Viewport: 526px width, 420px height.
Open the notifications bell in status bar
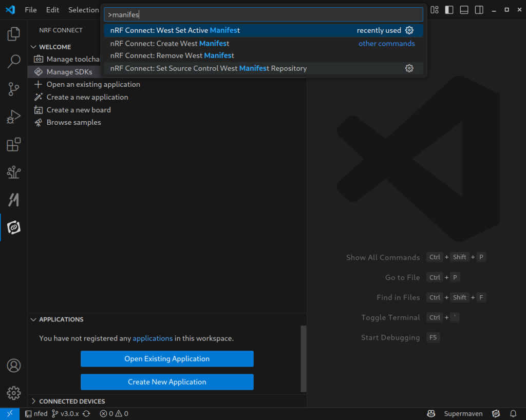[x=513, y=414]
